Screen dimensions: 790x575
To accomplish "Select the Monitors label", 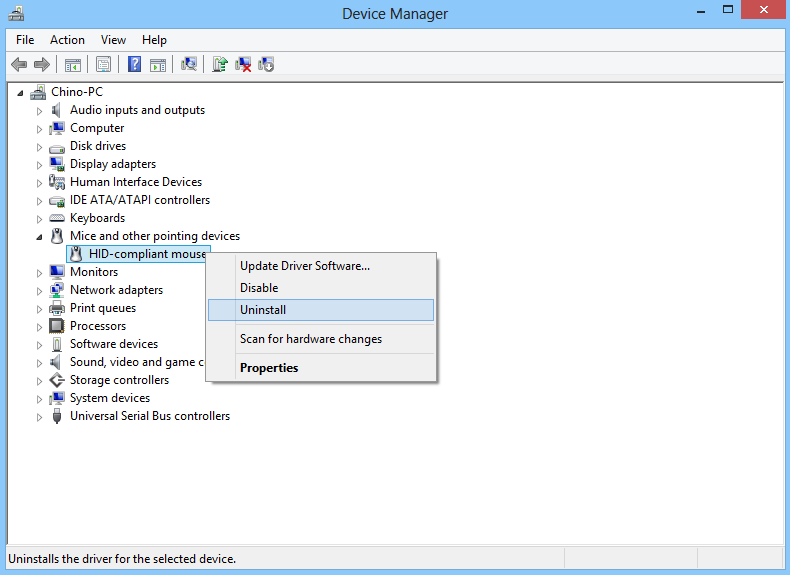I will (94, 272).
